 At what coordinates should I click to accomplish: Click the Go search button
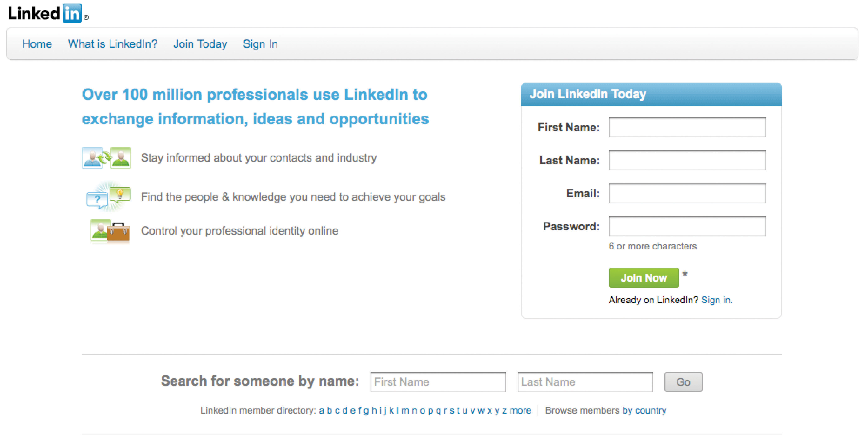[683, 382]
